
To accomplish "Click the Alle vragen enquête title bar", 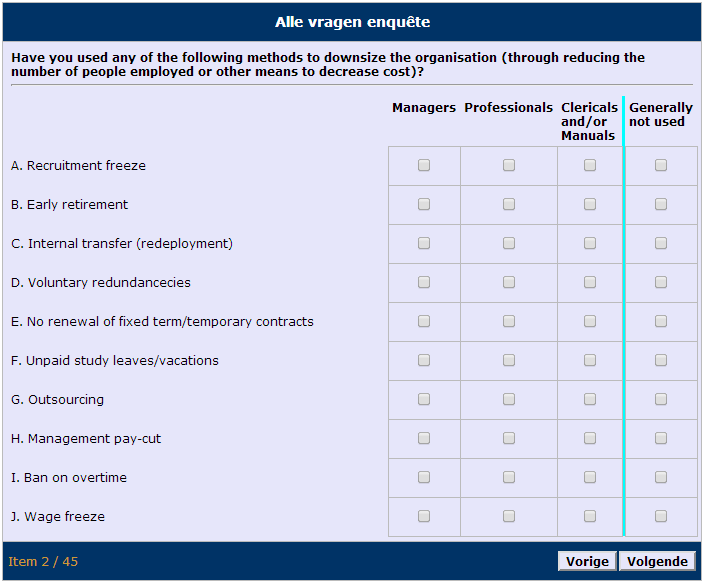I will click(x=352, y=22).
